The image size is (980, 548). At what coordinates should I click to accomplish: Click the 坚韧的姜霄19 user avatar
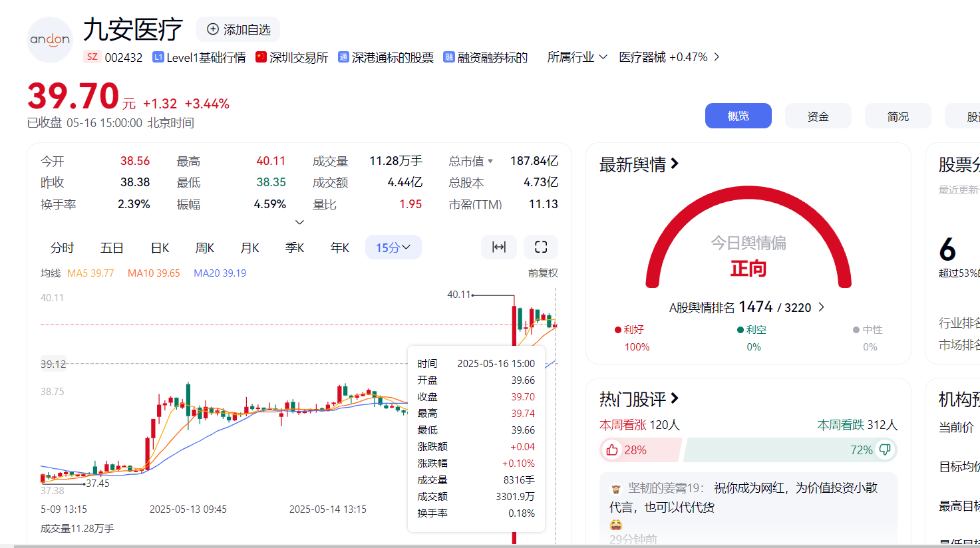[x=616, y=489]
